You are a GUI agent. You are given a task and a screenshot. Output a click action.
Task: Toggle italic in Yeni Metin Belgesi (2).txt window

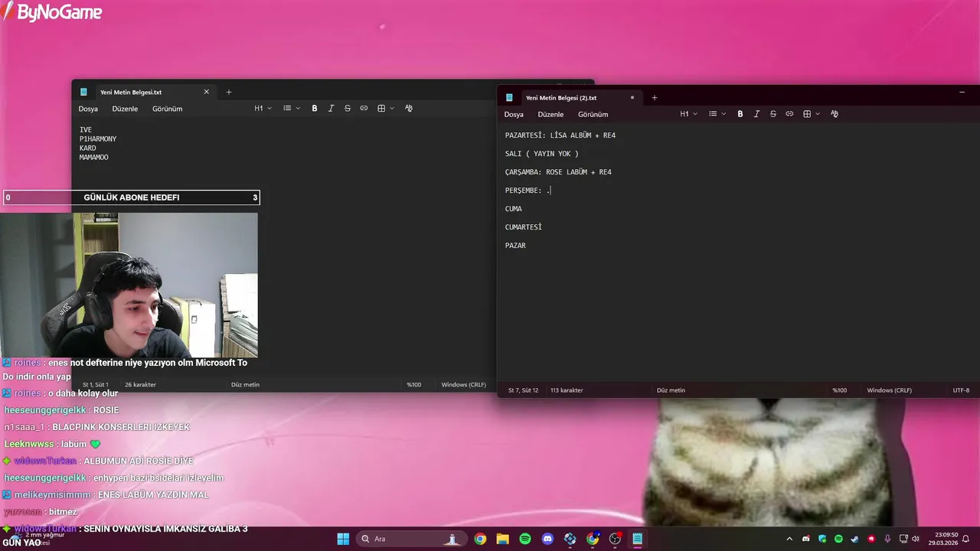click(x=756, y=114)
